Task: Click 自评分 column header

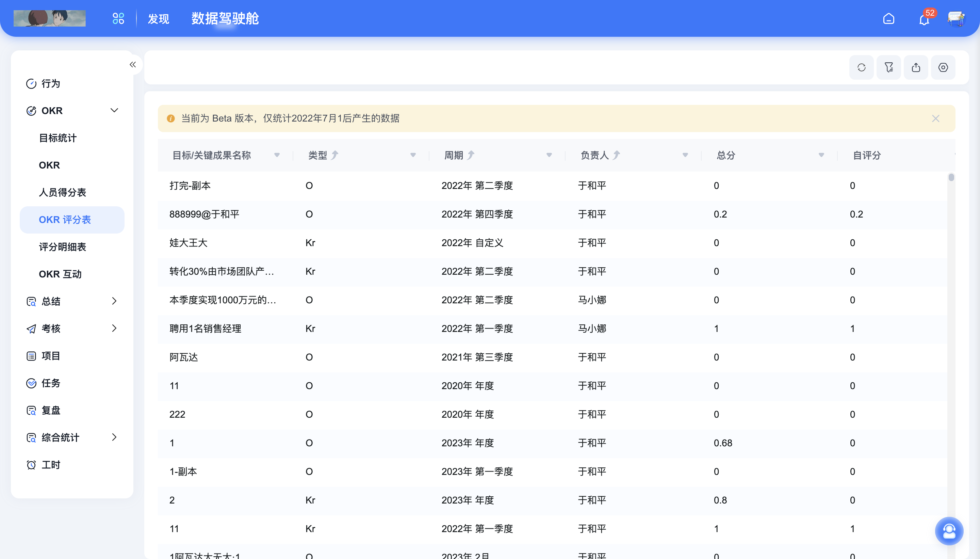Action: click(x=867, y=155)
